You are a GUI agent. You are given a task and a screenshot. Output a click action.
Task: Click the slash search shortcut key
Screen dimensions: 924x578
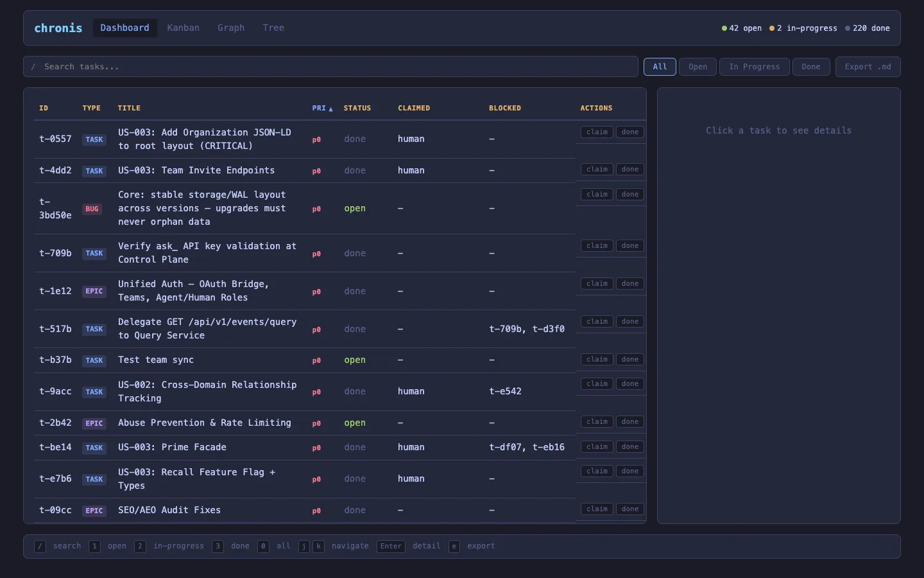pyautogui.click(x=40, y=547)
